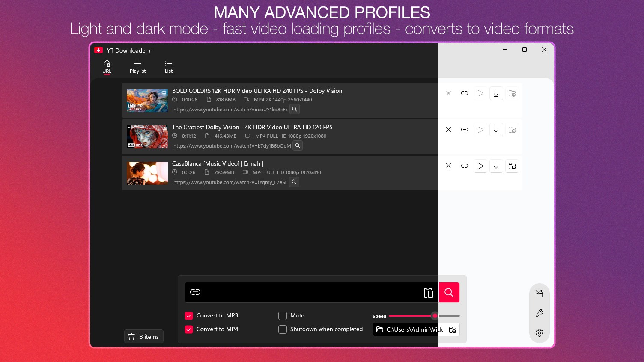
Task: Open the Playlist tab
Action: [138, 67]
